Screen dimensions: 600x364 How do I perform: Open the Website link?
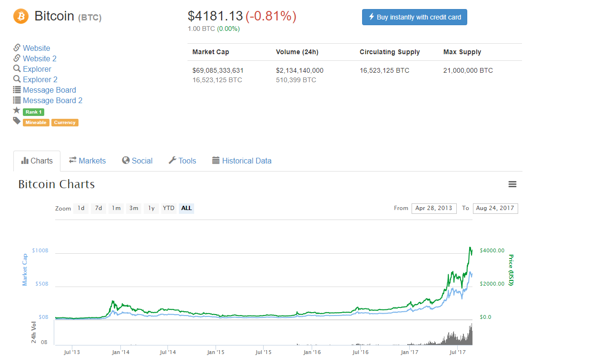click(36, 48)
